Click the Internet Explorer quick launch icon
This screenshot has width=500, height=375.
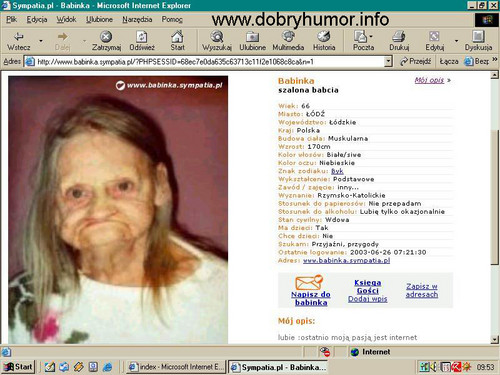107,367
